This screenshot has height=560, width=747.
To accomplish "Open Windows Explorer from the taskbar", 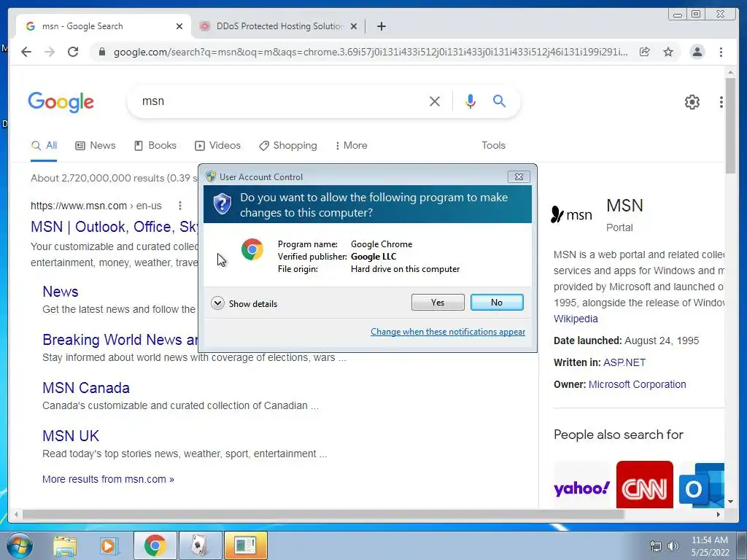I will point(65,546).
